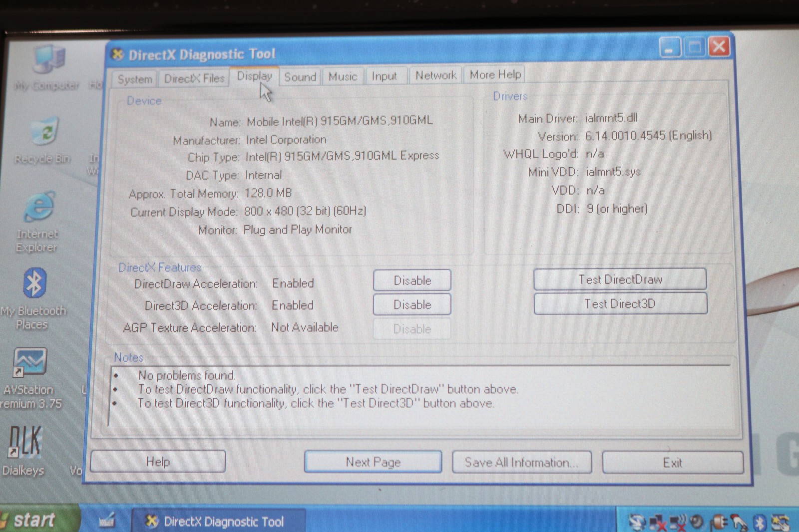Click the Test Direct3D button
This screenshot has height=532, width=799.
pos(620,303)
